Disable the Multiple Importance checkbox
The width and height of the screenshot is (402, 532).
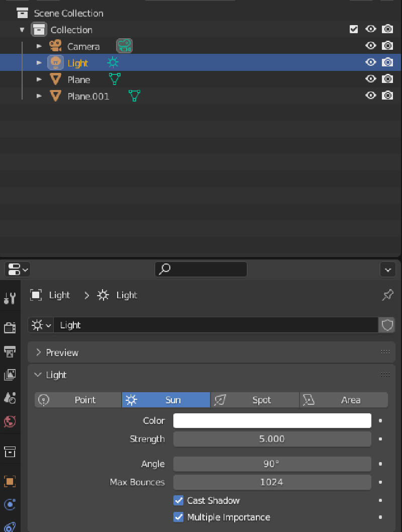pyautogui.click(x=178, y=517)
